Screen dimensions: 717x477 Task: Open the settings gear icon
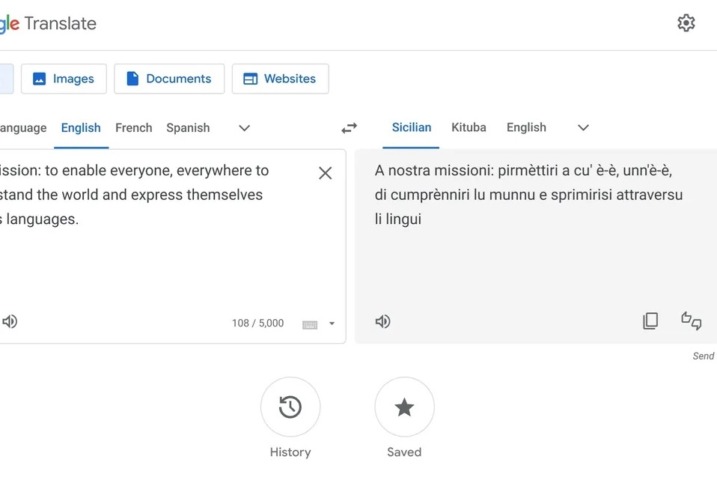(x=686, y=23)
